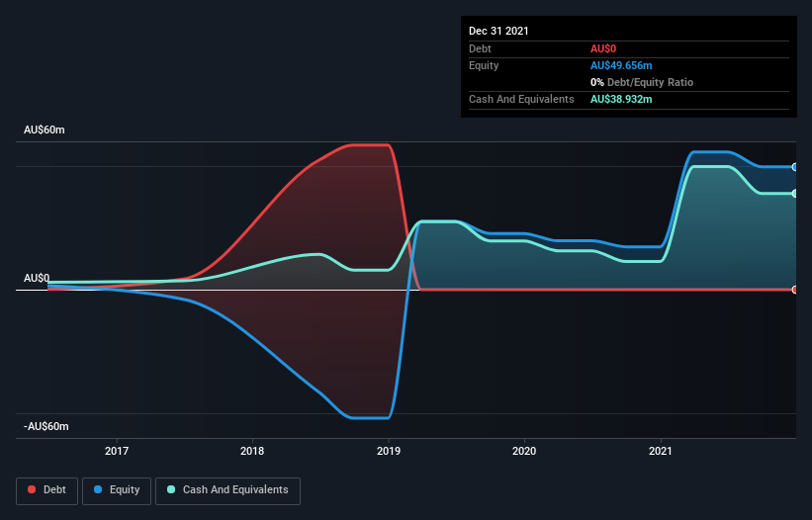812x520 pixels.
Task: Click the 2018 x-axis label
Action: coord(252,451)
